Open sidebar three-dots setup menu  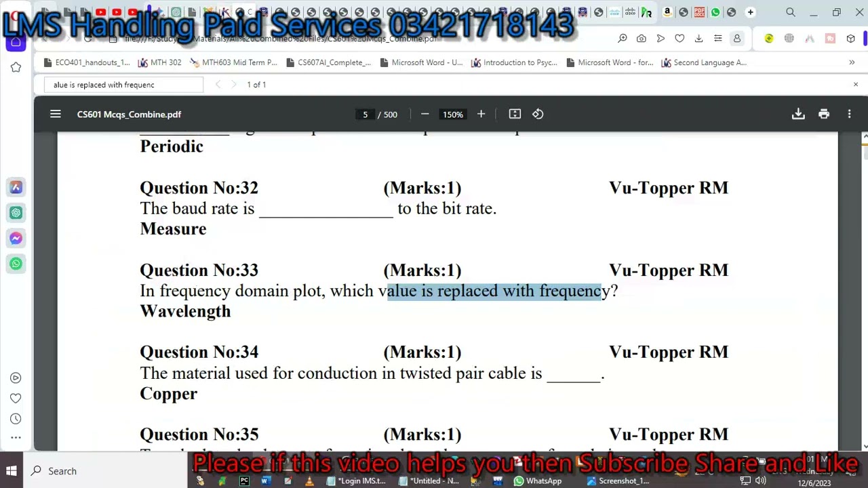point(16,438)
